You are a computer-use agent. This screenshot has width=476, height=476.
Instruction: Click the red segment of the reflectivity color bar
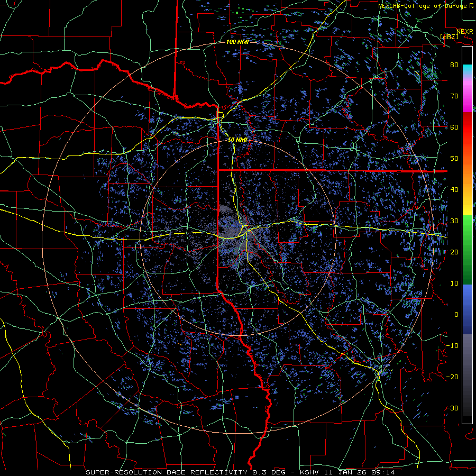pyautogui.click(x=467, y=127)
